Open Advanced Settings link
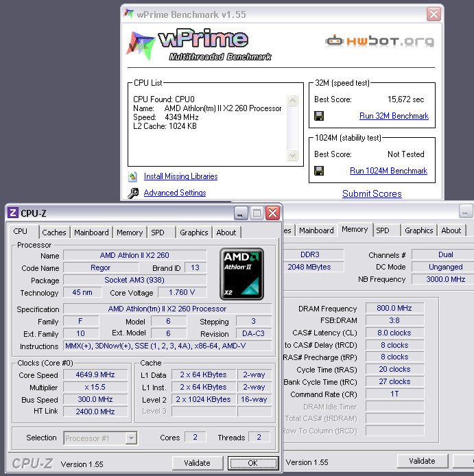The image size is (474, 476). (175, 193)
